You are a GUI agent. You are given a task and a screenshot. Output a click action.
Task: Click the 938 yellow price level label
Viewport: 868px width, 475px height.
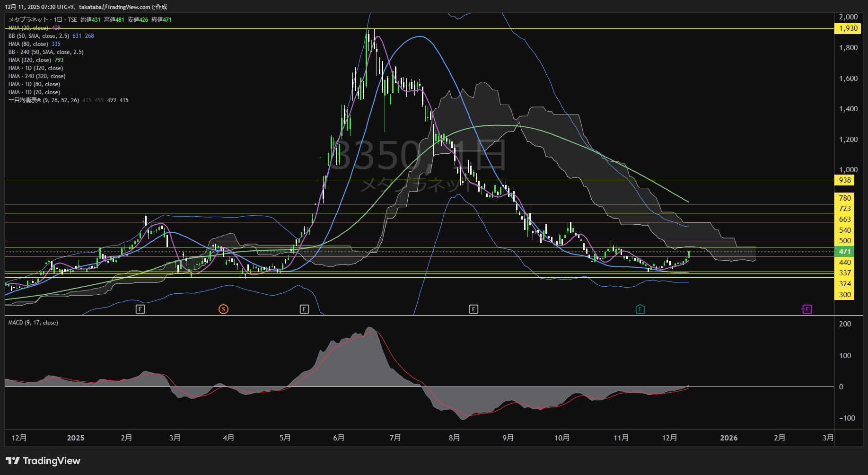tap(845, 180)
